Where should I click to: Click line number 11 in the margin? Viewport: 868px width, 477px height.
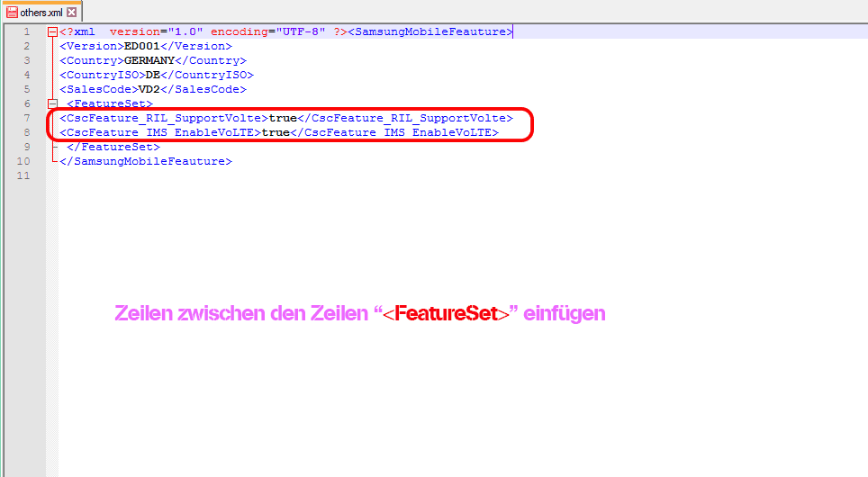tap(23, 175)
